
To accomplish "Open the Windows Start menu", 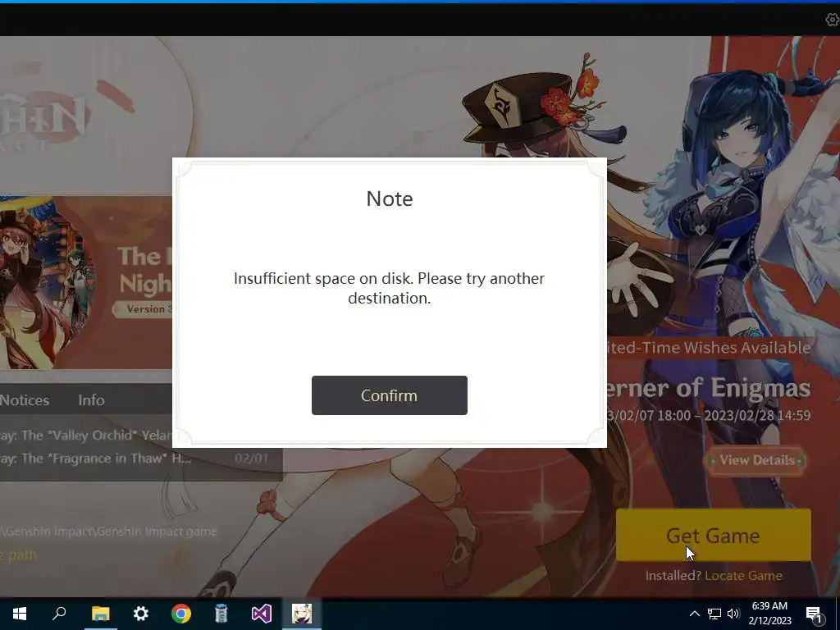I will tap(20, 614).
